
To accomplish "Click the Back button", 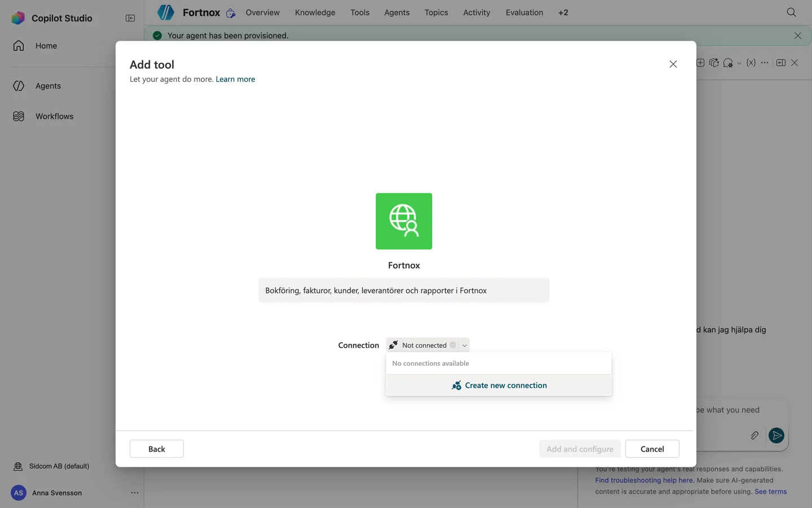I will [x=157, y=449].
